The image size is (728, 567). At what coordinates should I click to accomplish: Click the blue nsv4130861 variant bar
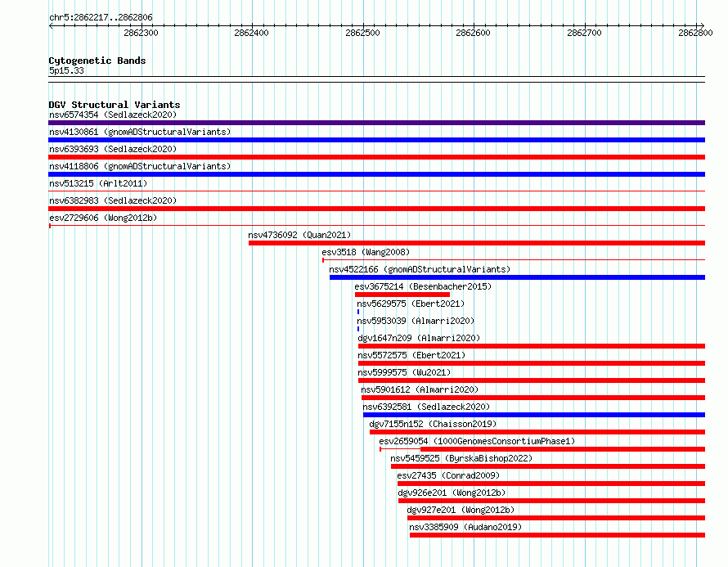pyautogui.click(x=376, y=140)
